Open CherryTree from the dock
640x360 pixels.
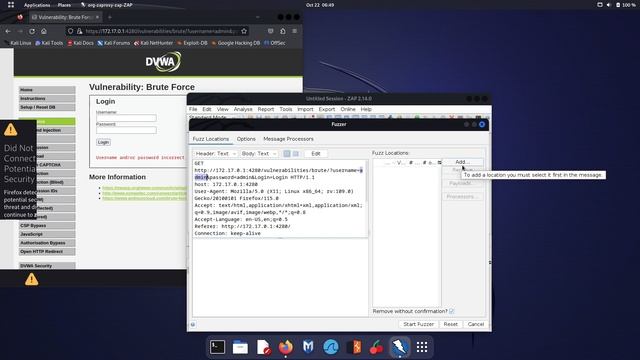[x=376, y=347]
